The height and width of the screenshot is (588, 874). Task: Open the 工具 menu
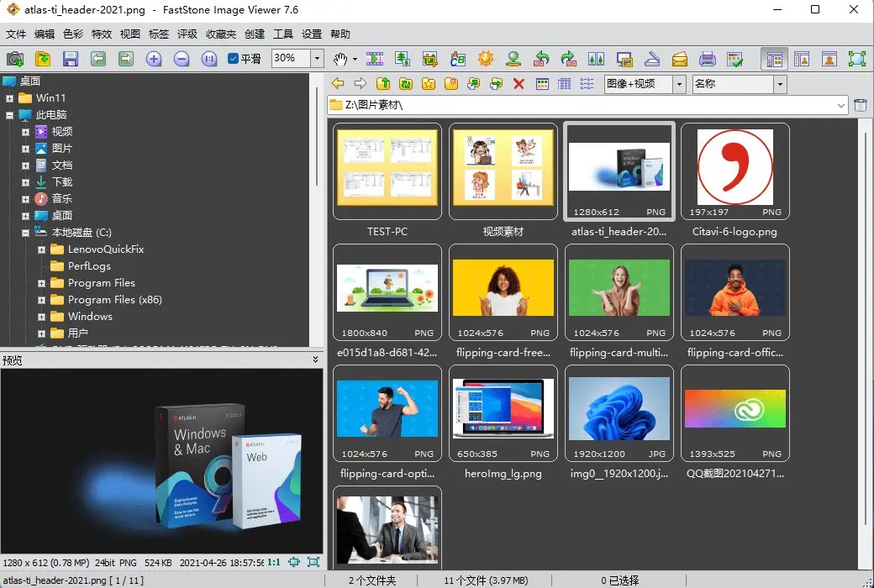click(283, 34)
